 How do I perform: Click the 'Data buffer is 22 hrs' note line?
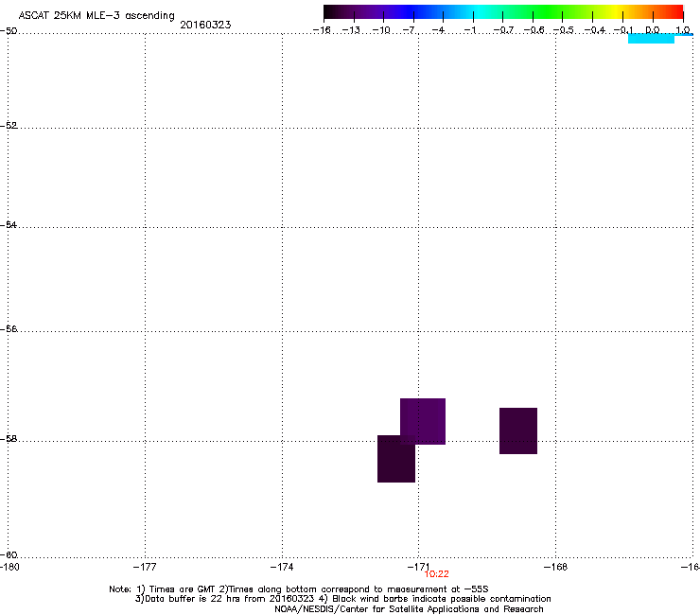tap(342, 599)
